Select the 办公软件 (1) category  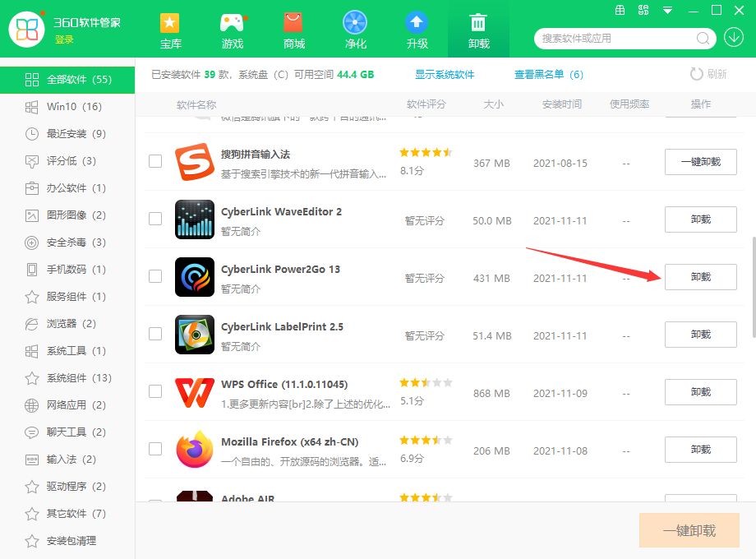(x=67, y=188)
